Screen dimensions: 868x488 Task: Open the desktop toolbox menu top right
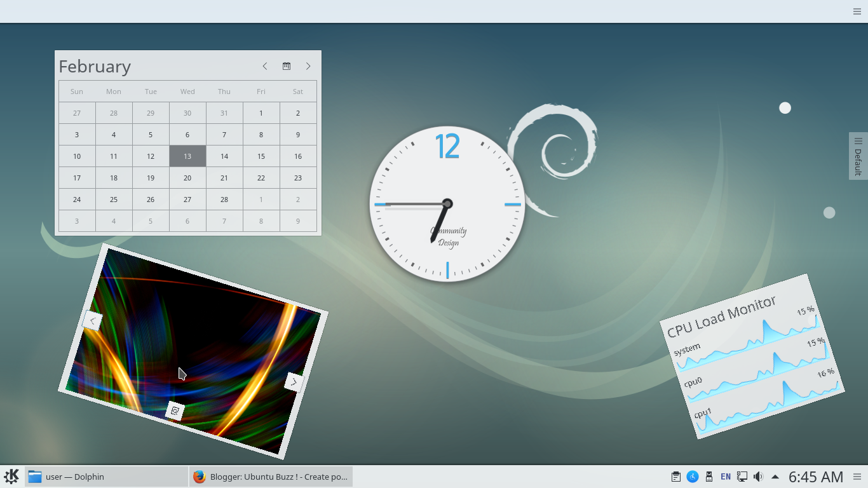857,11
